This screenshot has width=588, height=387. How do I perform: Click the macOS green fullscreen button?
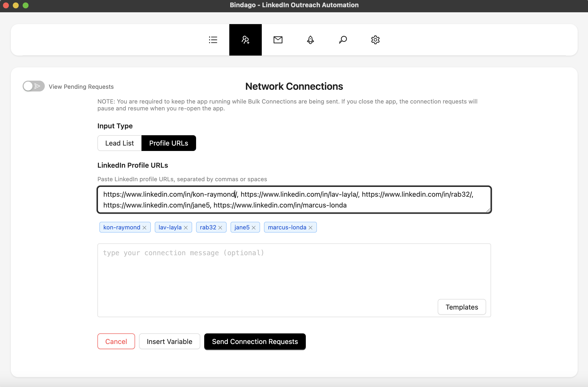coord(26,5)
